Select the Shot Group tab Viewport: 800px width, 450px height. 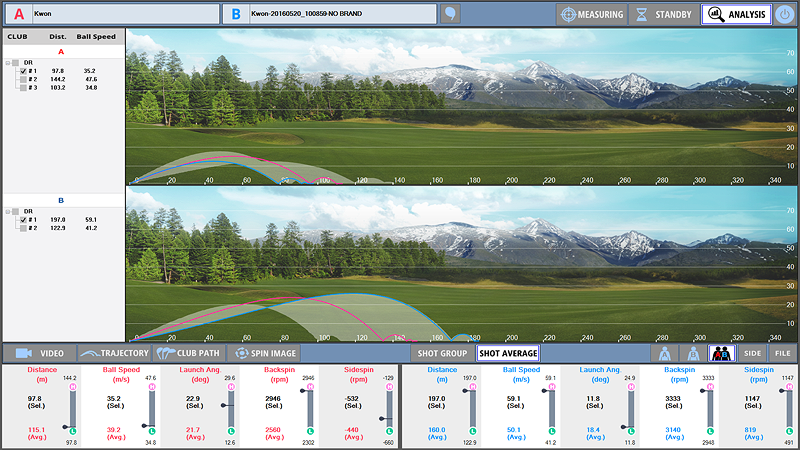(440, 353)
